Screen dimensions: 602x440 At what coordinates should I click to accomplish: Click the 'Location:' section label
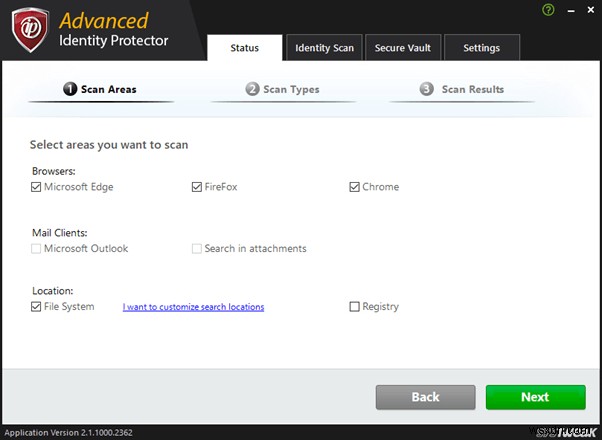coord(53,291)
